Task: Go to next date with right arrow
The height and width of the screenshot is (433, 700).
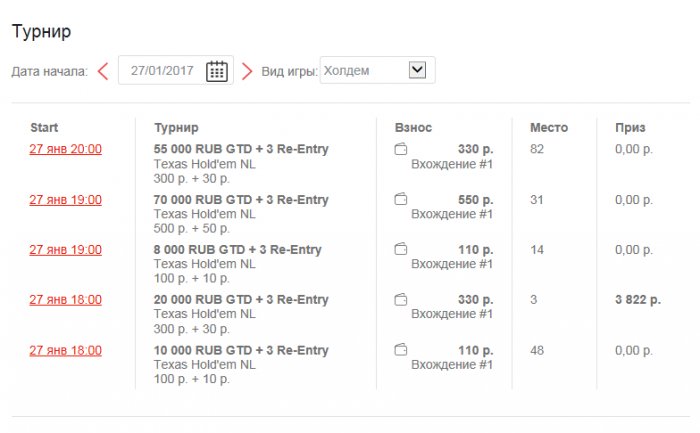Action: point(247,71)
